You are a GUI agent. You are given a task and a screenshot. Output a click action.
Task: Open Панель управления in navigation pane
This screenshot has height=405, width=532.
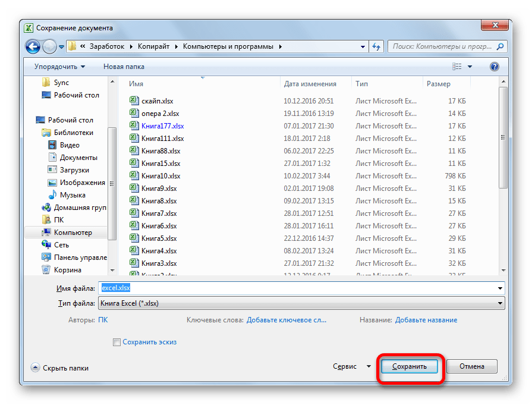click(x=80, y=258)
